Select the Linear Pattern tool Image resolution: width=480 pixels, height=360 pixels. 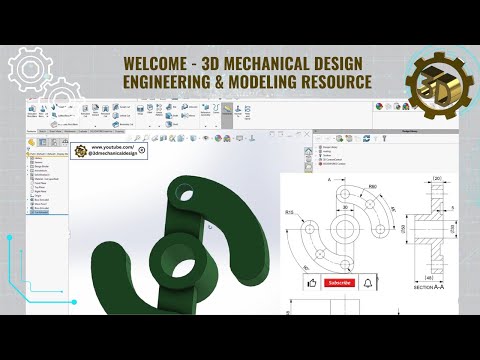pos(159,110)
